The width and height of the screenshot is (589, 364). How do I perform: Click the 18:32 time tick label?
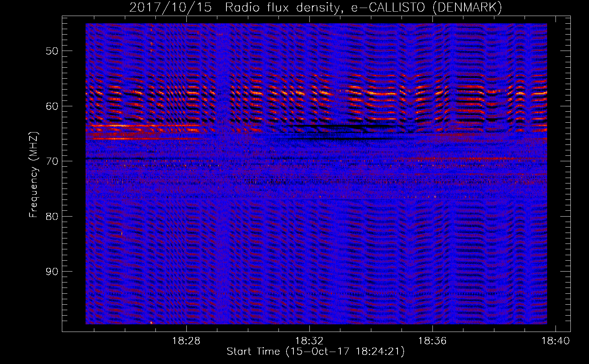pos(309,341)
